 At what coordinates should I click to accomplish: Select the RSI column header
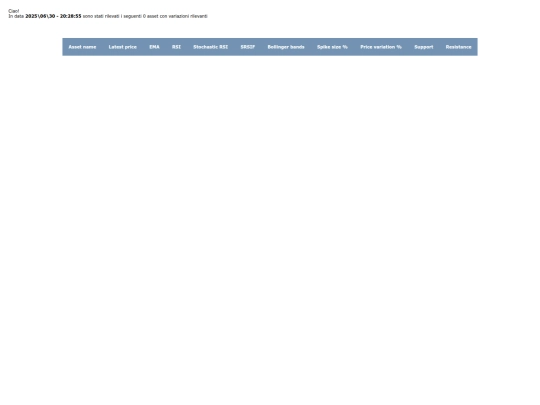coord(176,47)
